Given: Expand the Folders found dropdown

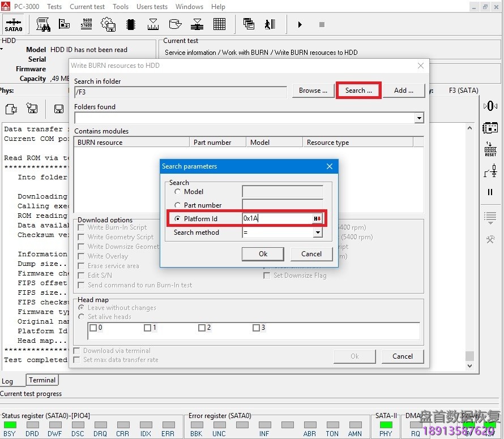Looking at the screenshot, I should (x=419, y=118).
